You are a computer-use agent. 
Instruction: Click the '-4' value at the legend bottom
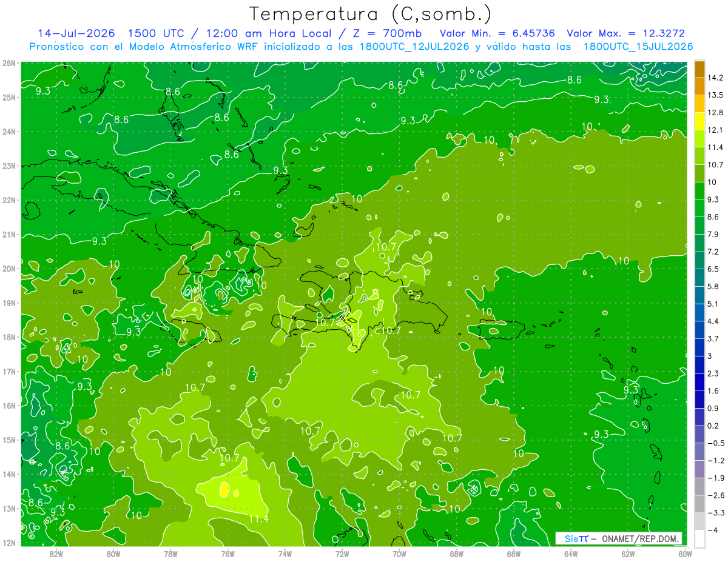pos(713,530)
